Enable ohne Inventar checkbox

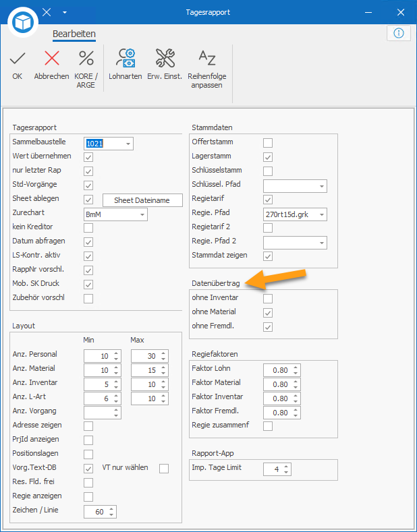(x=268, y=299)
